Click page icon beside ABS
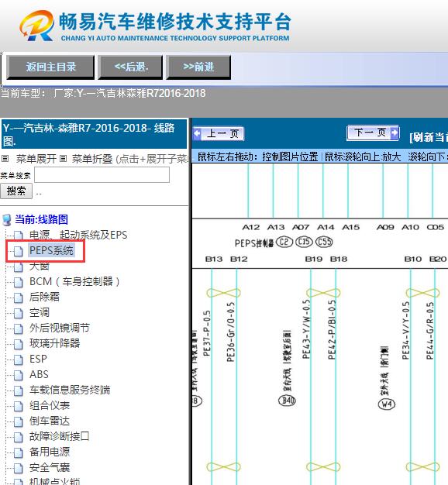This screenshot has height=485, width=448. [19, 375]
